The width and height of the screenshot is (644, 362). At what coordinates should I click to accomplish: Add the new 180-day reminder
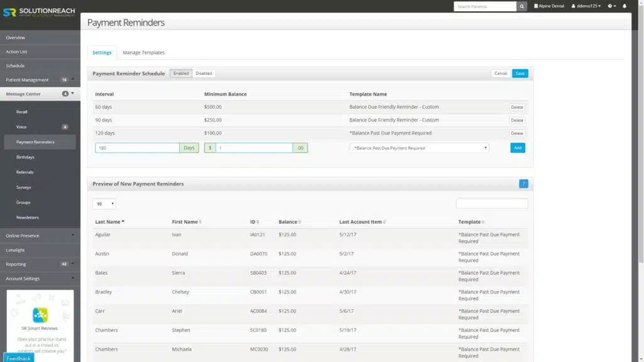pyautogui.click(x=517, y=147)
